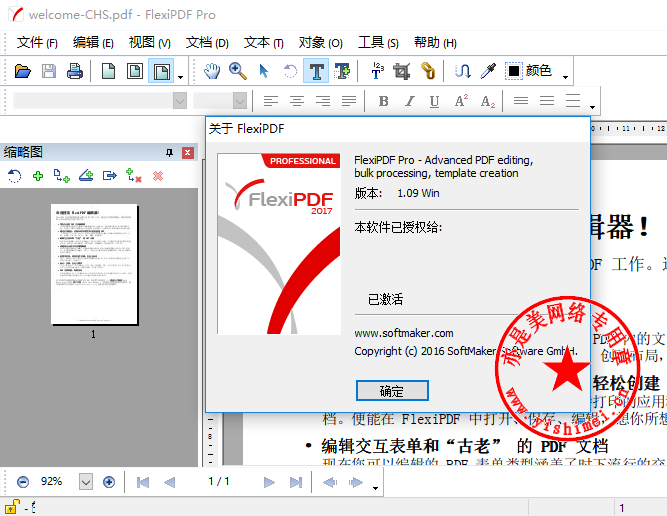Open the black color swatch picker
667x516 pixels.
pyautogui.click(x=513, y=71)
